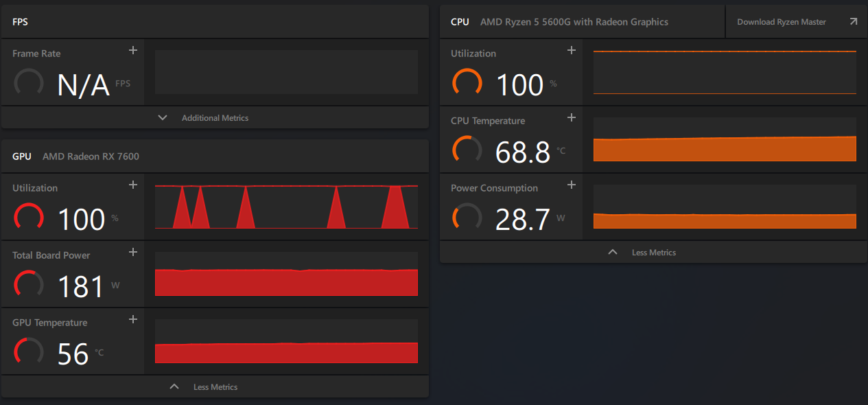Click the CPU Temperature circular gauge
Image resolution: width=868 pixels, height=405 pixels.
coord(467,150)
